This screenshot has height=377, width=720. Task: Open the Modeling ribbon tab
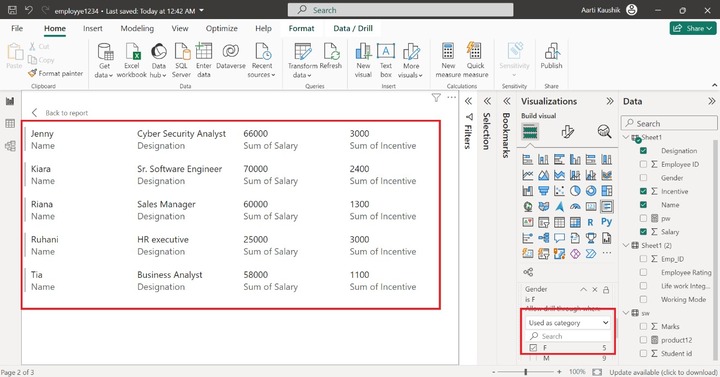(137, 28)
